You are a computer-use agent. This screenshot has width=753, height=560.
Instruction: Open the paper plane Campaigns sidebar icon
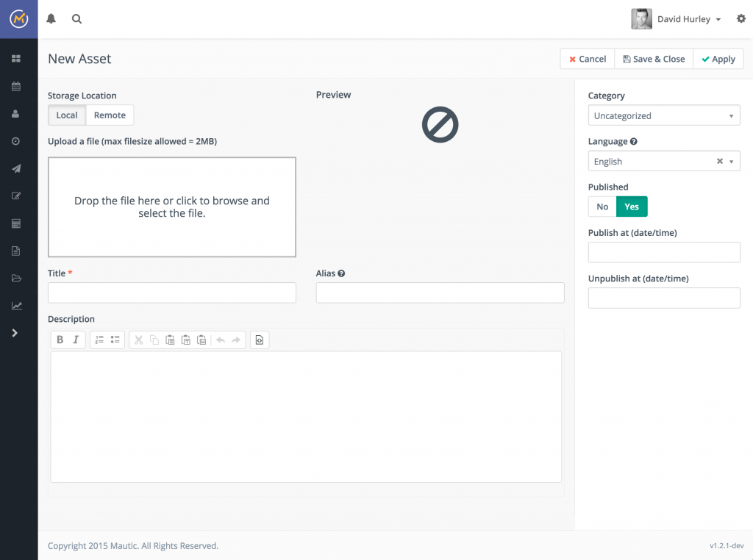[x=16, y=168]
